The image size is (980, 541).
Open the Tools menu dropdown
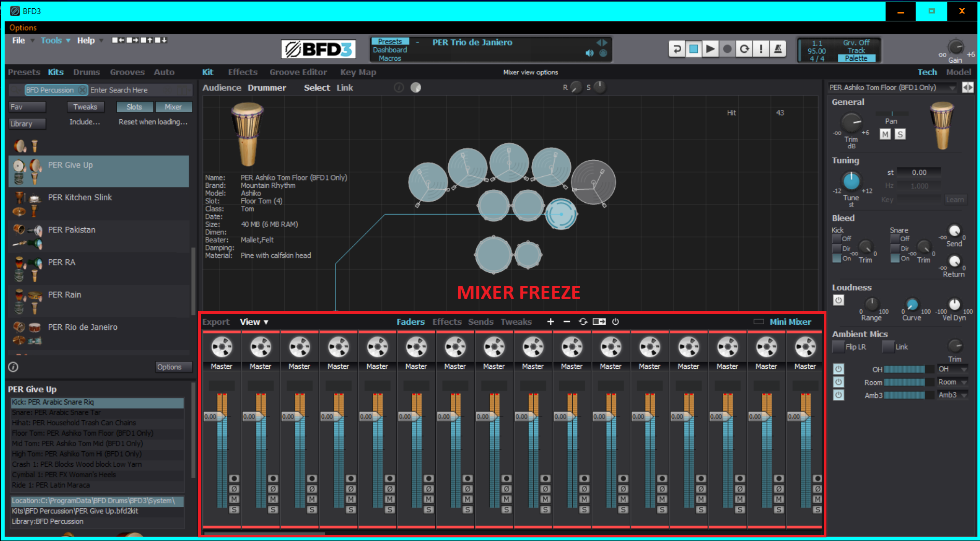tap(56, 40)
